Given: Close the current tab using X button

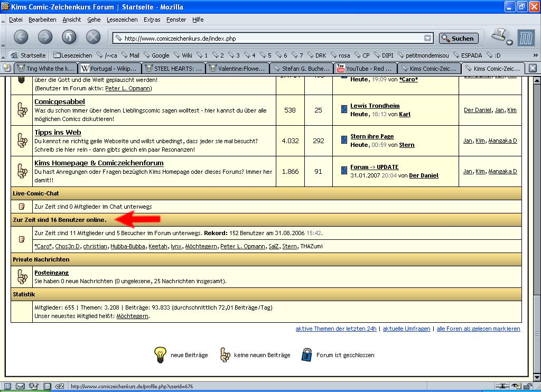Looking at the screenshot, I should pyautogui.click(x=533, y=68).
